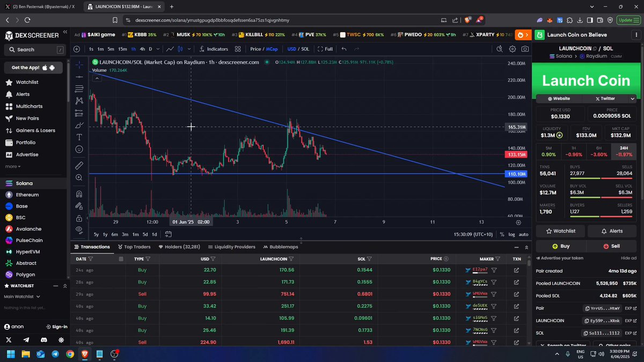Image resolution: width=644 pixels, height=362 pixels.
Task: Set chart range to 3m
Action: (125, 234)
